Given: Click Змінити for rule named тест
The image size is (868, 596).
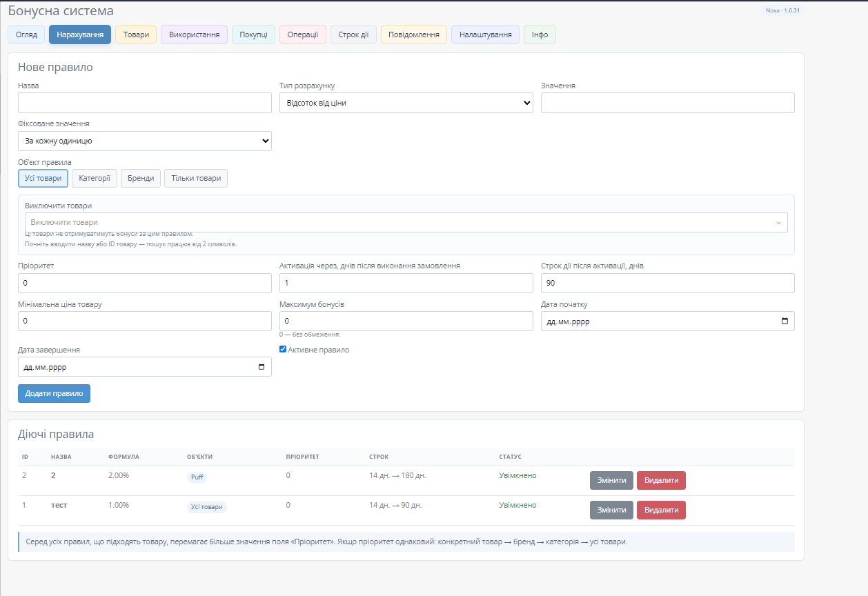Looking at the screenshot, I should click(611, 510).
